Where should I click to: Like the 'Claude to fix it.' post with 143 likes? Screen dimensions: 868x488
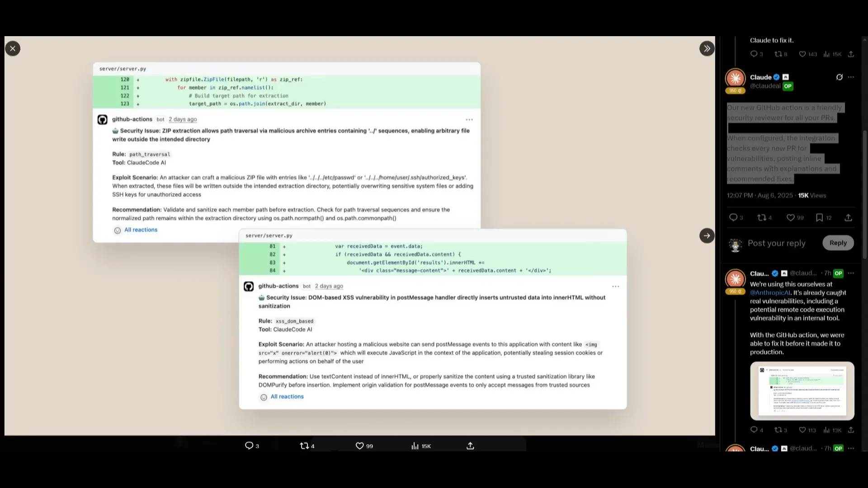802,54
